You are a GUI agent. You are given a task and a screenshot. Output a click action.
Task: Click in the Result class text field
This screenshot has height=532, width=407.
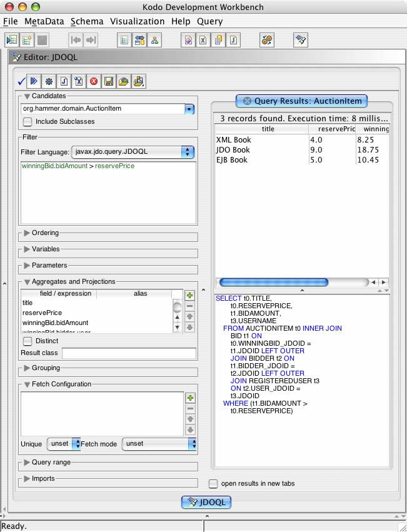tap(128, 354)
